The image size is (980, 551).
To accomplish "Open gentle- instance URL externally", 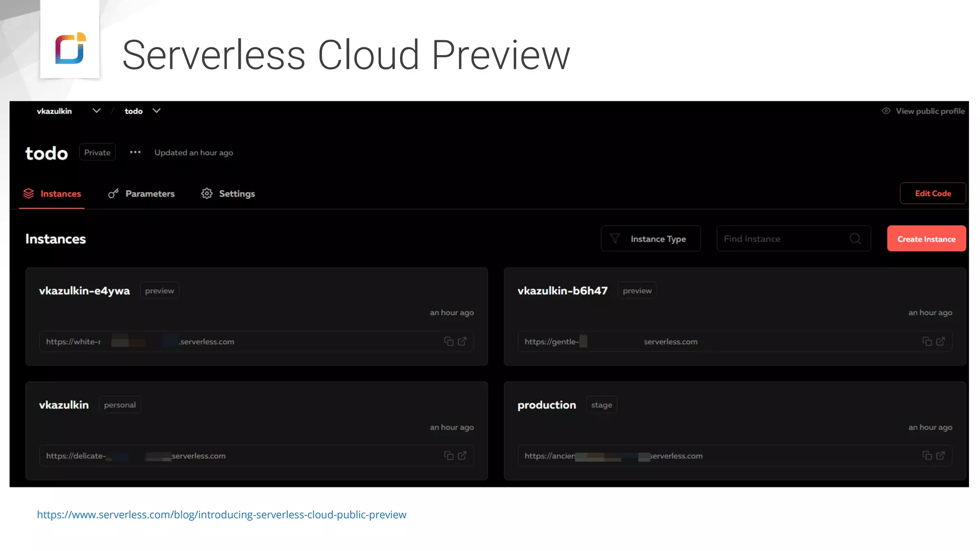I will point(941,342).
